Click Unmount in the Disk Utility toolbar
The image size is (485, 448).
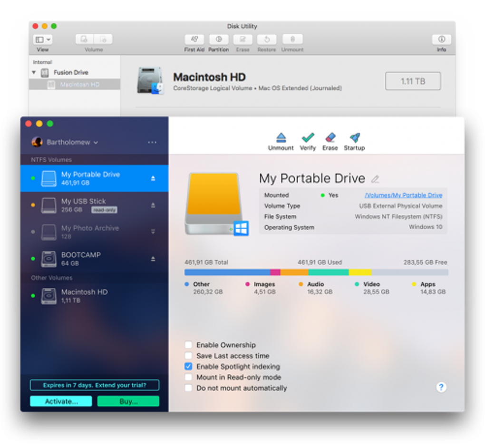292,39
